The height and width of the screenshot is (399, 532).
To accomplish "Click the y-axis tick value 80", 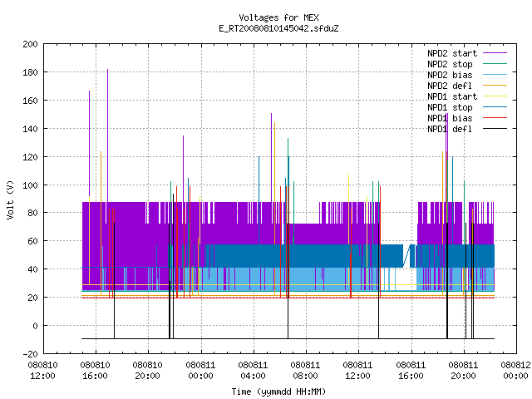I will coord(32,213).
